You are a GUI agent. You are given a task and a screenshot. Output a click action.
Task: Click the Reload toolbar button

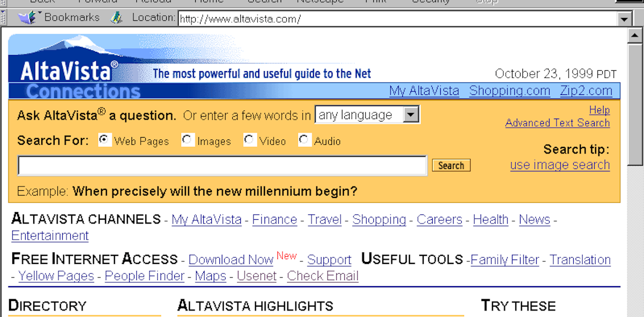point(153,2)
